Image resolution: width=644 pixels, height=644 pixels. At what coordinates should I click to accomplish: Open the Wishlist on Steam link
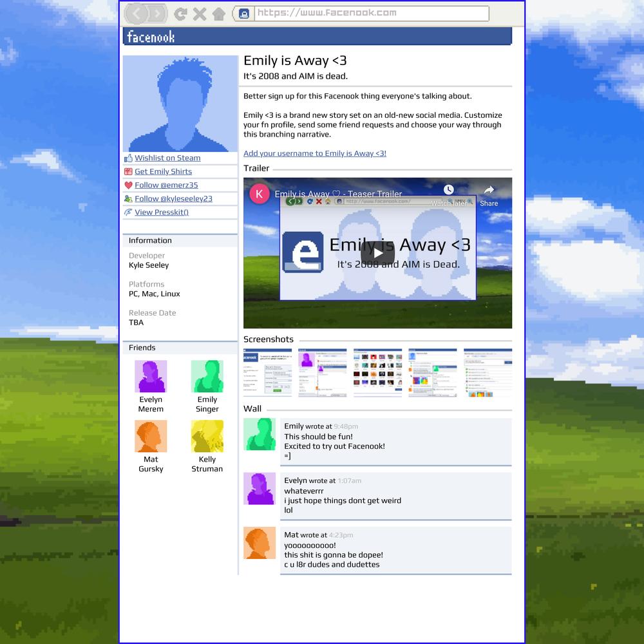coord(167,158)
